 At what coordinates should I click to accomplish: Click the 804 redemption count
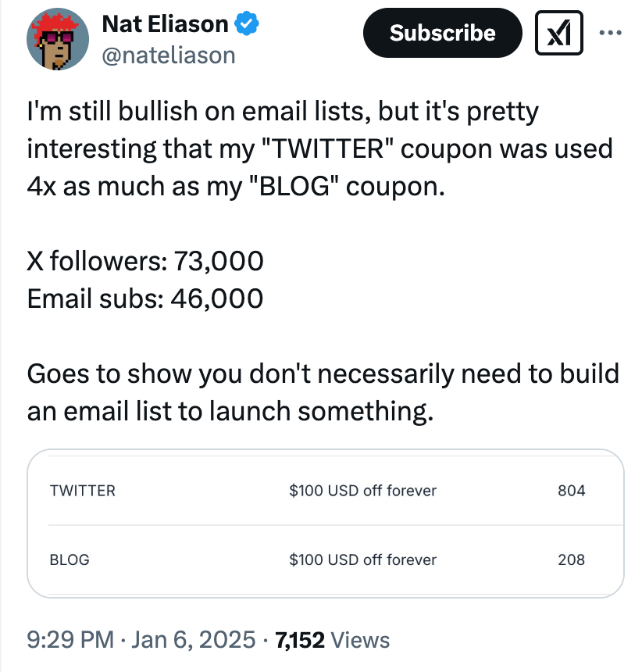(572, 491)
